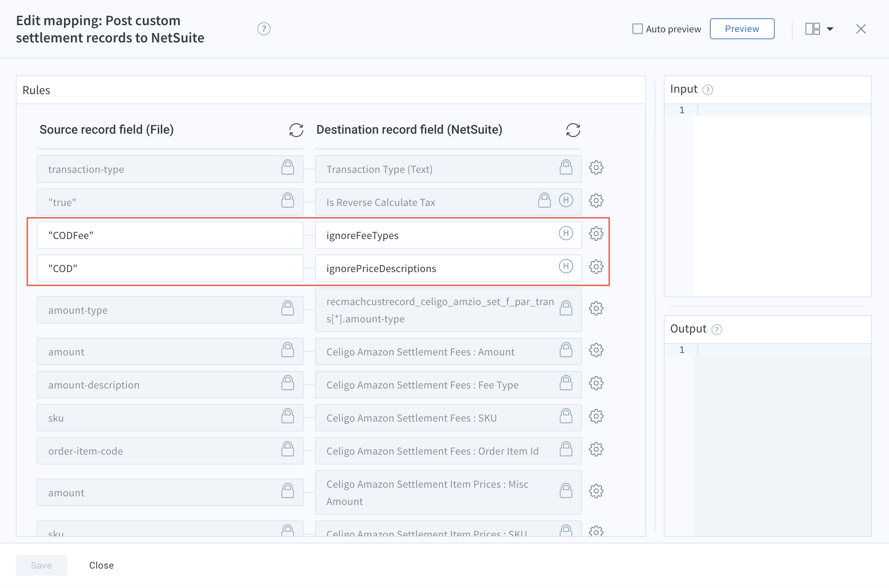Click the Preview button
The height and width of the screenshot is (588, 889).
point(742,29)
